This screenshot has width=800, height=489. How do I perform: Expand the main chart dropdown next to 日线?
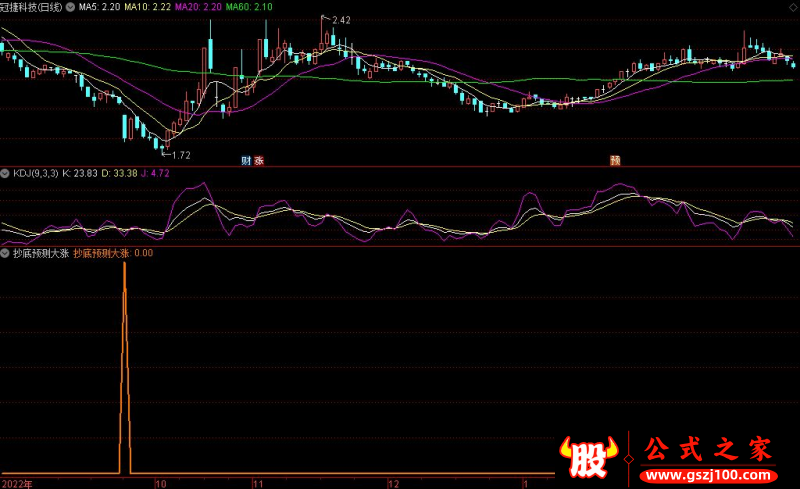(70, 7)
